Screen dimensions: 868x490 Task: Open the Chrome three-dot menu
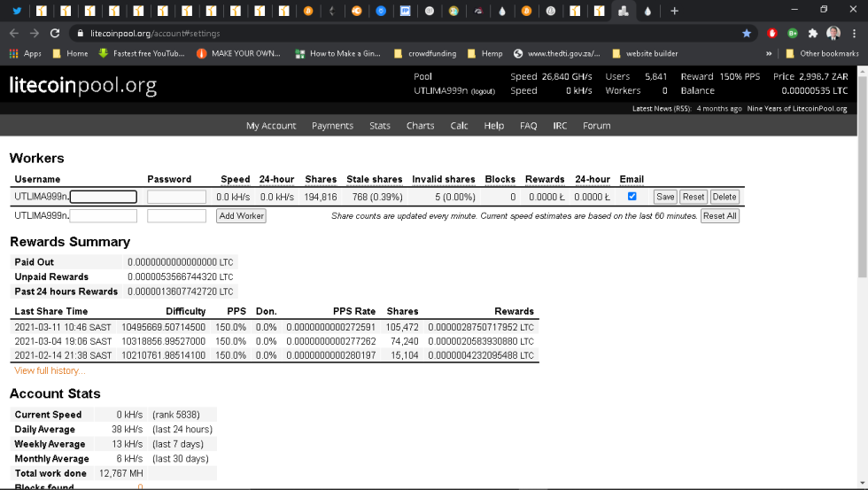(x=855, y=33)
